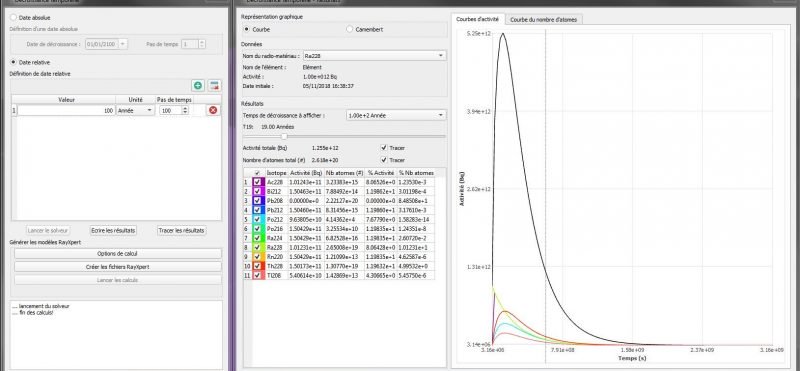The height and width of the screenshot is (371, 800).
Task: Click the Nb atomes (#) column header
Action: click(x=344, y=173)
